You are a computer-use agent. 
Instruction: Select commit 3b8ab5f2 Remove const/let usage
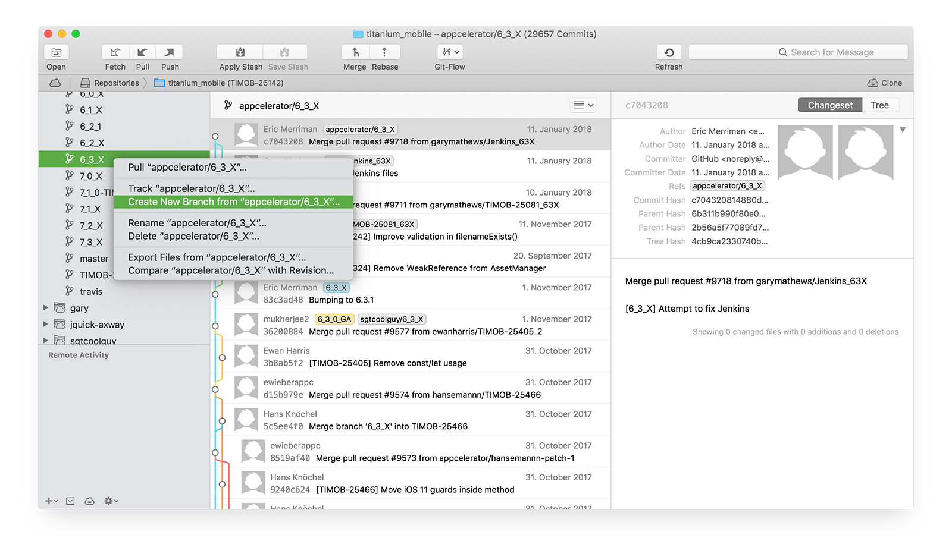[x=411, y=357]
